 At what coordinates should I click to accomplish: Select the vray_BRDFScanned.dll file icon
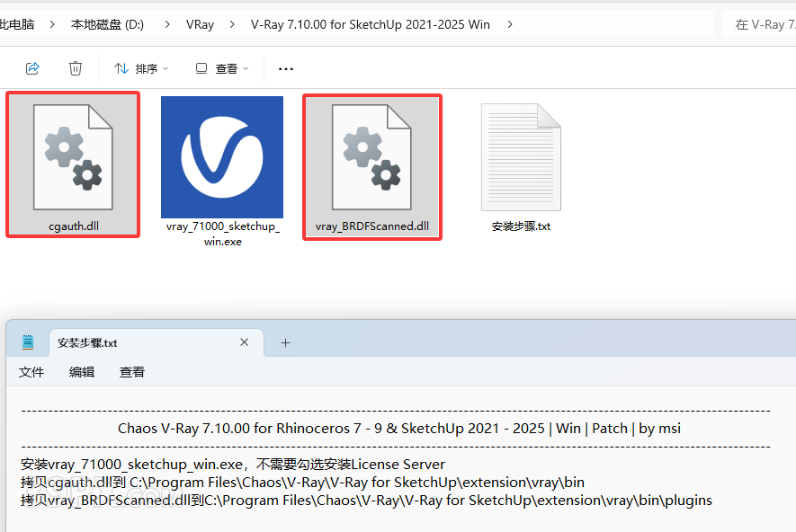(x=371, y=156)
